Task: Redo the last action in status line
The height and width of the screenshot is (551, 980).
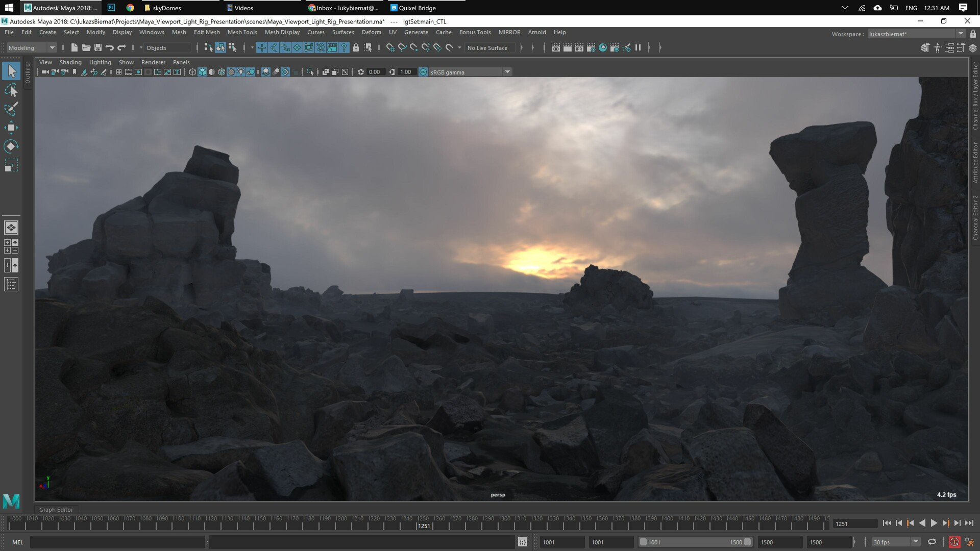Action: (x=121, y=47)
